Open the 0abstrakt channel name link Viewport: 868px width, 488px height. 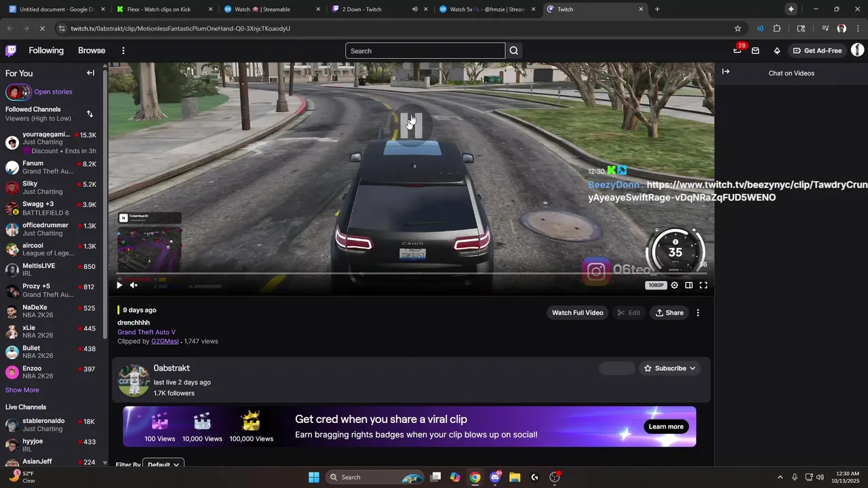coord(172,368)
